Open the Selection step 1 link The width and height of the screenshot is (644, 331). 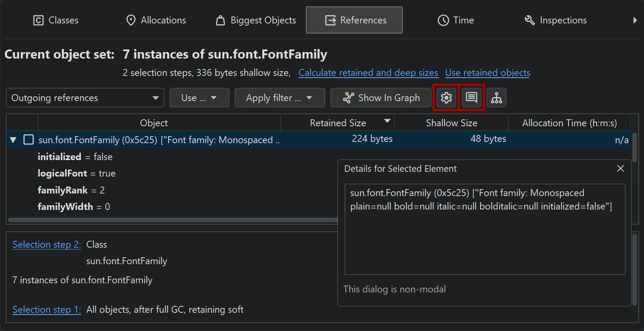[46, 310]
